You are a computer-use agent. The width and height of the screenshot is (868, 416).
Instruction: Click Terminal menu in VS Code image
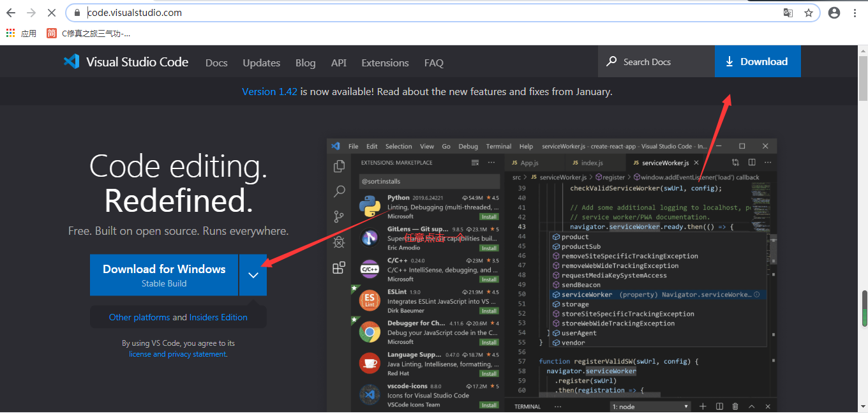click(x=498, y=146)
